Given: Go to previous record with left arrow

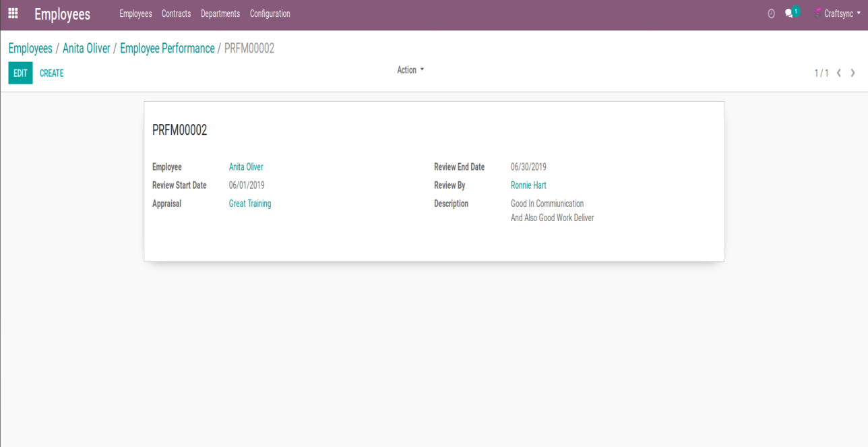Looking at the screenshot, I should pos(839,73).
